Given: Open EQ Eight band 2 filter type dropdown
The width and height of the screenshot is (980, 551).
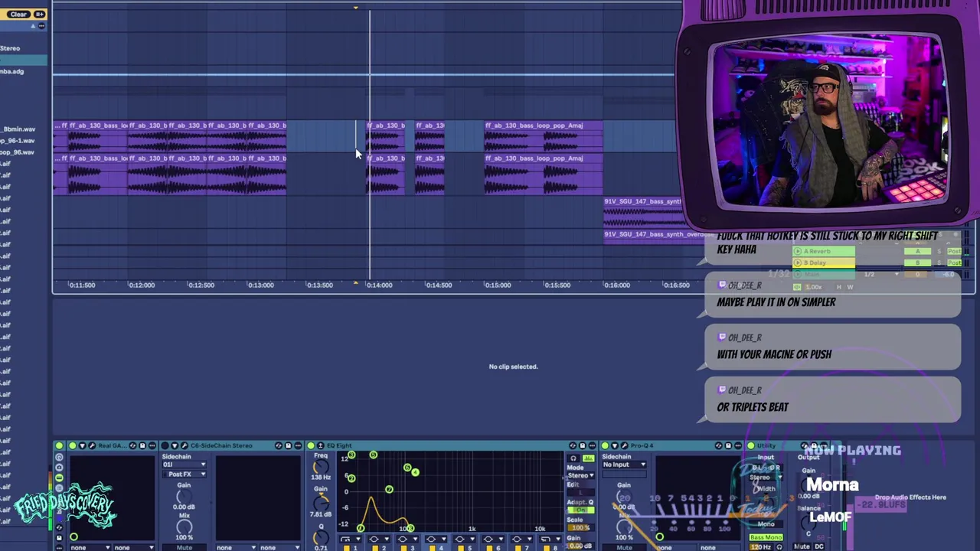Looking at the screenshot, I should [x=379, y=539].
